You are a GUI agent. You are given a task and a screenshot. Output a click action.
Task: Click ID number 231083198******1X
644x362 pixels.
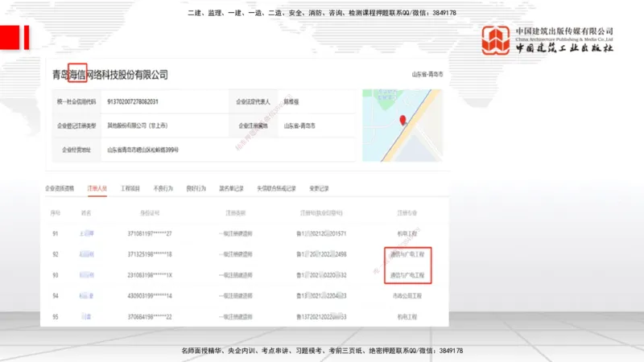(150, 275)
